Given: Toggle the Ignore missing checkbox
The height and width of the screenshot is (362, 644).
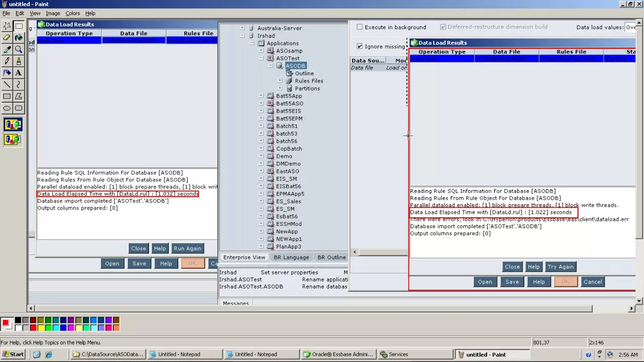Looking at the screenshot, I should (x=360, y=46).
